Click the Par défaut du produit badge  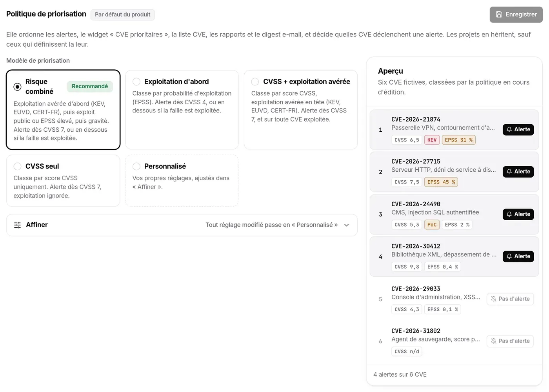pyautogui.click(x=123, y=15)
